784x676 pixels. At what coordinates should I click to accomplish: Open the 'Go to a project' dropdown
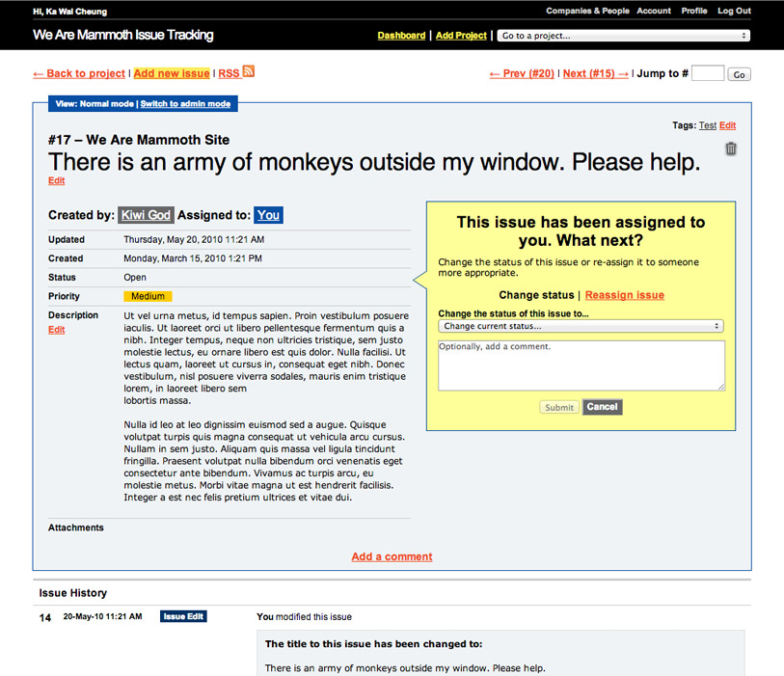coord(624,36)
